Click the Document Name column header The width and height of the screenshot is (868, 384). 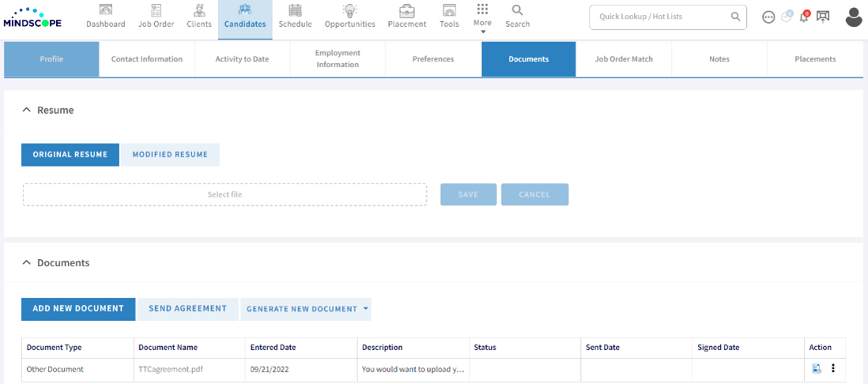coord(189,348)
